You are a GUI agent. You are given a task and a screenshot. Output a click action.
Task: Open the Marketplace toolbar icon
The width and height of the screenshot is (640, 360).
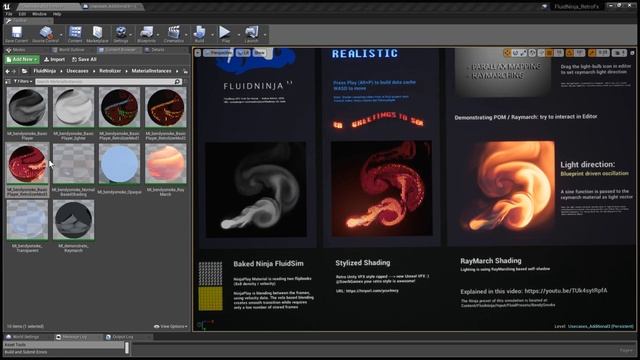pos(97,34)
